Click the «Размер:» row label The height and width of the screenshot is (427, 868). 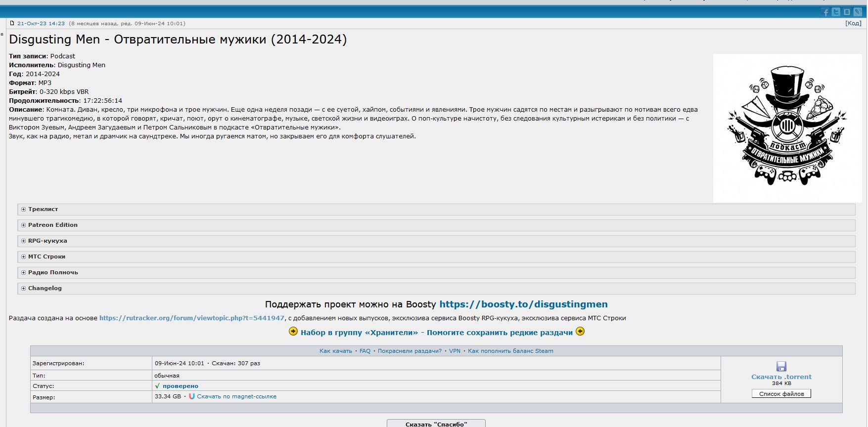pos(44,397)
